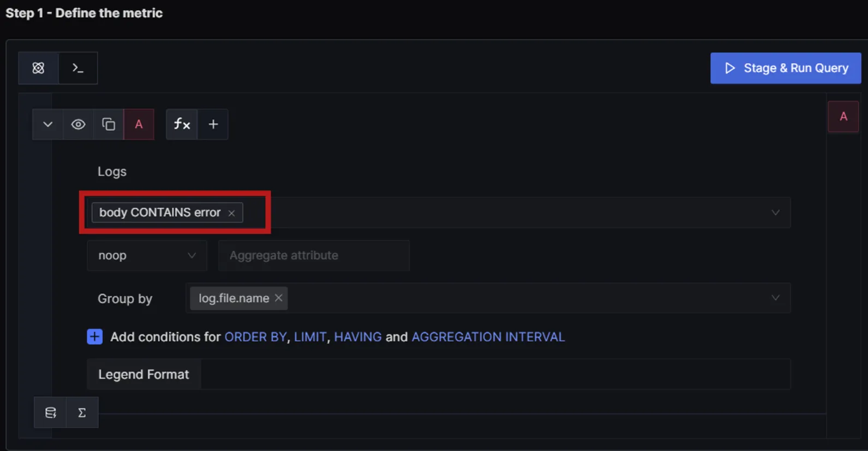Open the LIMIT condition link
Viewport: 868px width, 451px height.
click(310, 337)
